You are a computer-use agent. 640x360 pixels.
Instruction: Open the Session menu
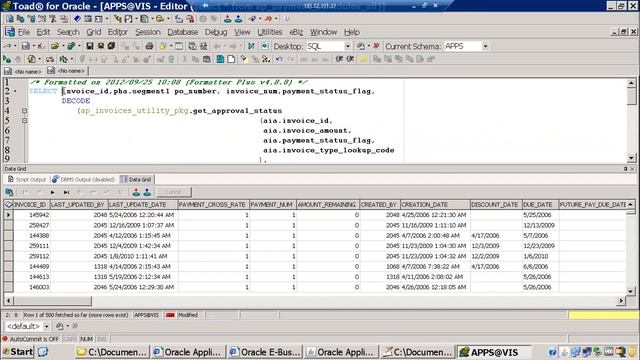(148, 32)
